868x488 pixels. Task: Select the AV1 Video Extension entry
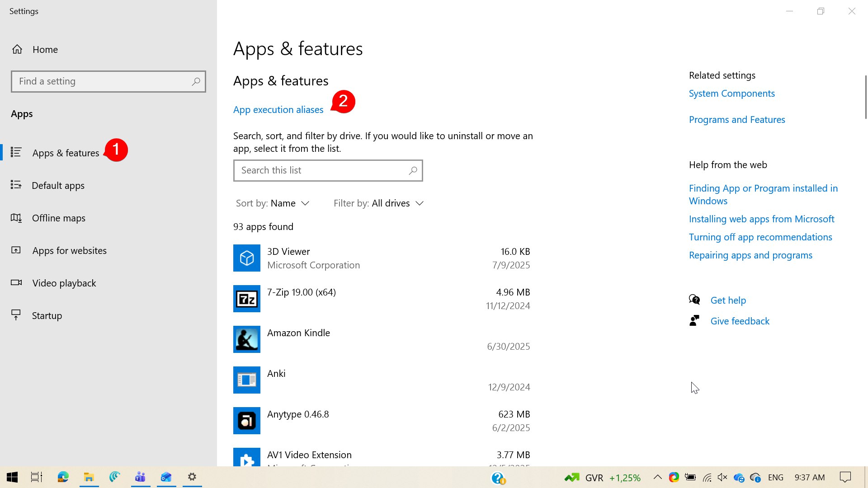click(309, 455)
